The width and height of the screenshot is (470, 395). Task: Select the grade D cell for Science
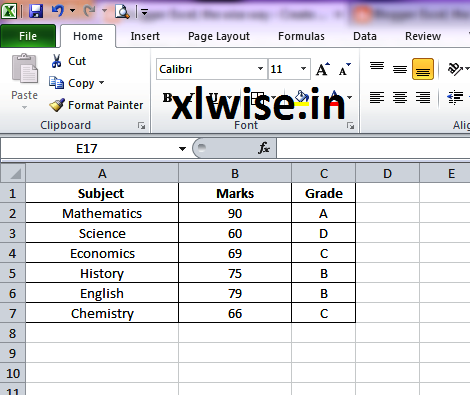point(324,233)
